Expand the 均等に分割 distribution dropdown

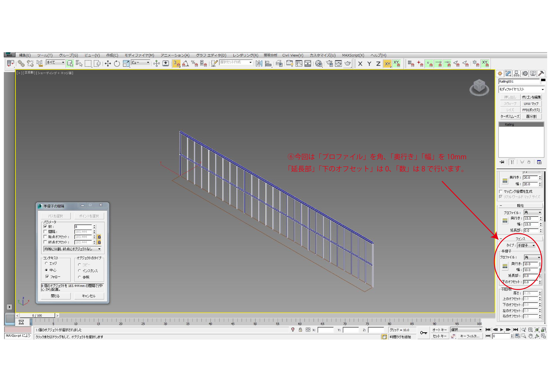click(72, 249)
